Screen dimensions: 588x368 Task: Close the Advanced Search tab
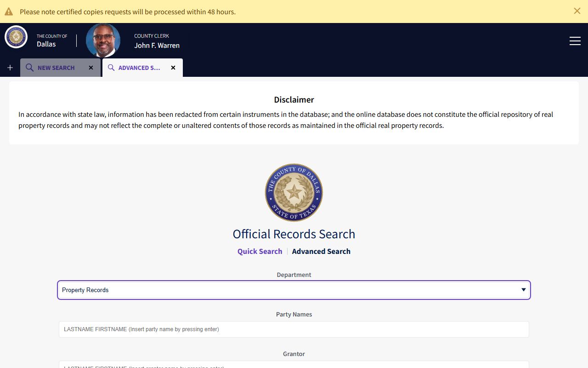point(173,68)
